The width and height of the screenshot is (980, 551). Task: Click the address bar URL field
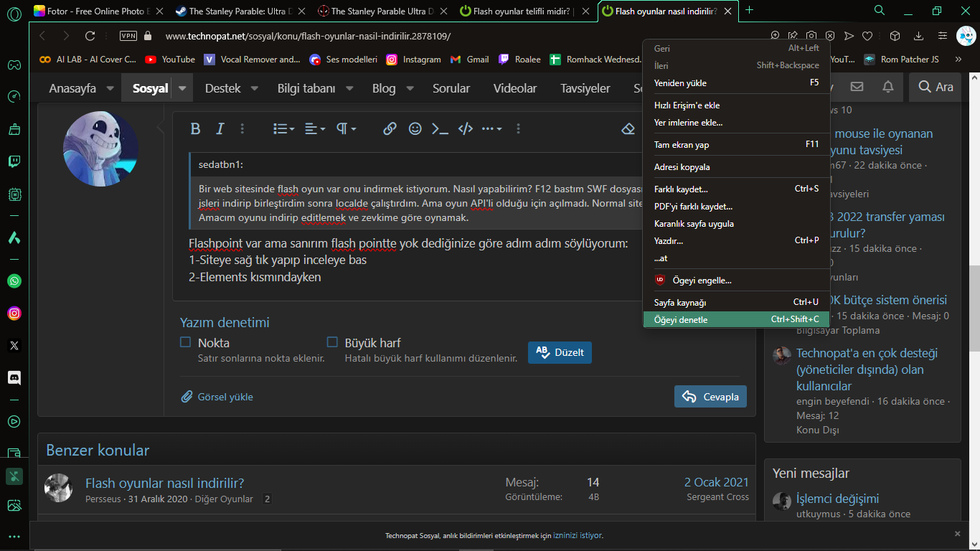click(459, 36)
